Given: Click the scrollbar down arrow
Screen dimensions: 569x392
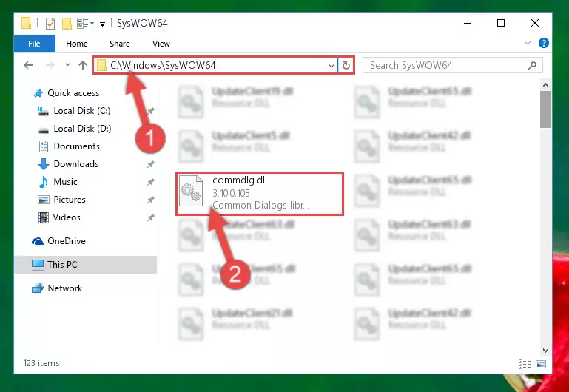Looking at the screenshot, I should tap(545, 351).
